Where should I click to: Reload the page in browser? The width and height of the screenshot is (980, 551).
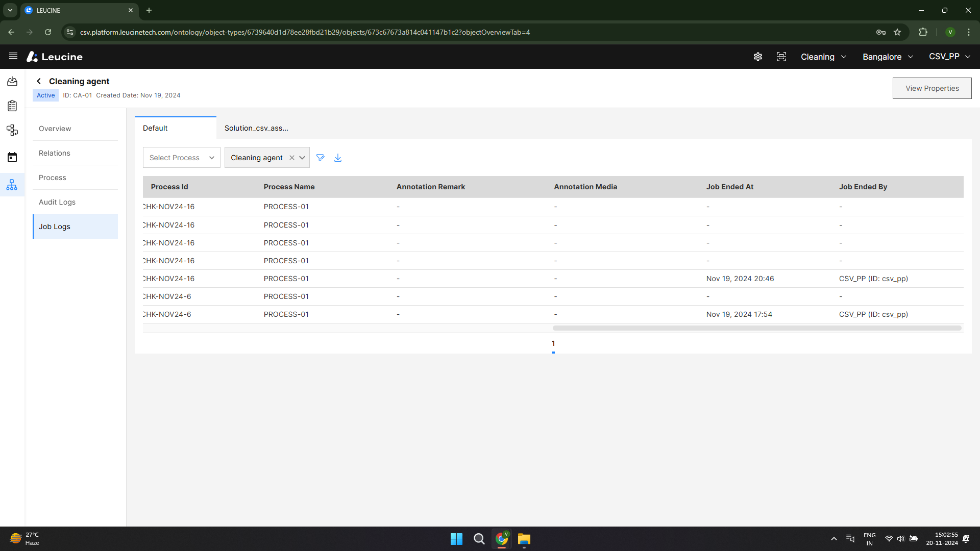tap(48, 32)
